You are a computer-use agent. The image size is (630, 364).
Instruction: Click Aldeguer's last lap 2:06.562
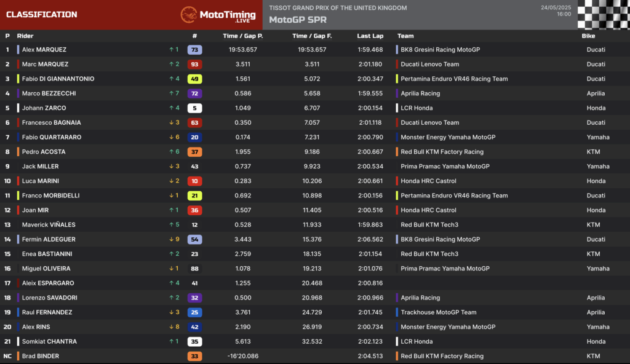370,239
